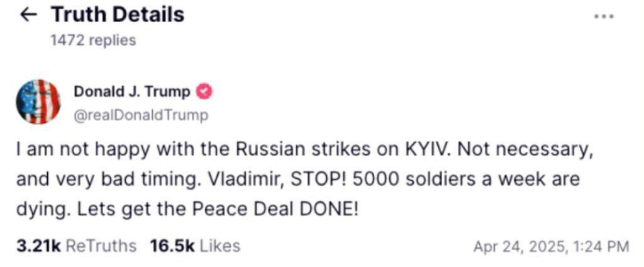Image resolution: width=644 pixels, height=267 pixels.
Task: Open the flag-themed profile avatar
Action: 38,101
